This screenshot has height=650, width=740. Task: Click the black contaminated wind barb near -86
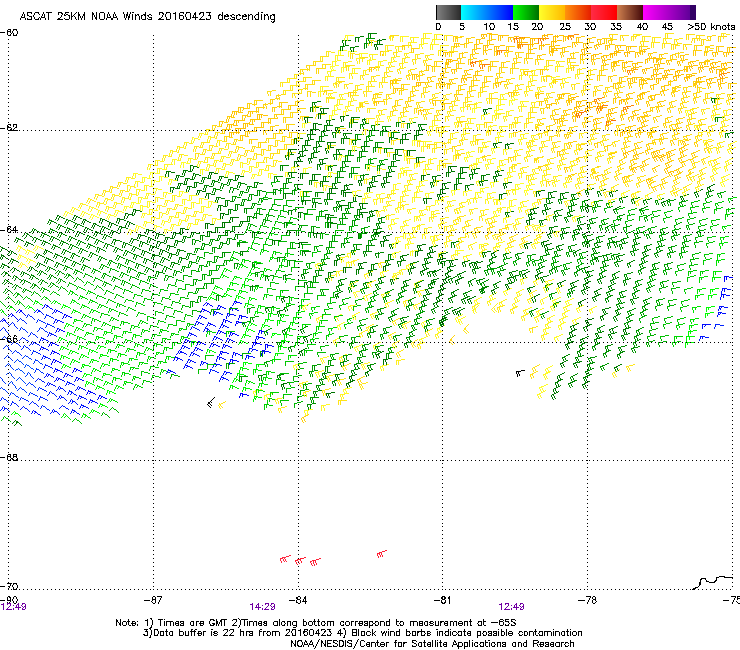click(210, 403)
